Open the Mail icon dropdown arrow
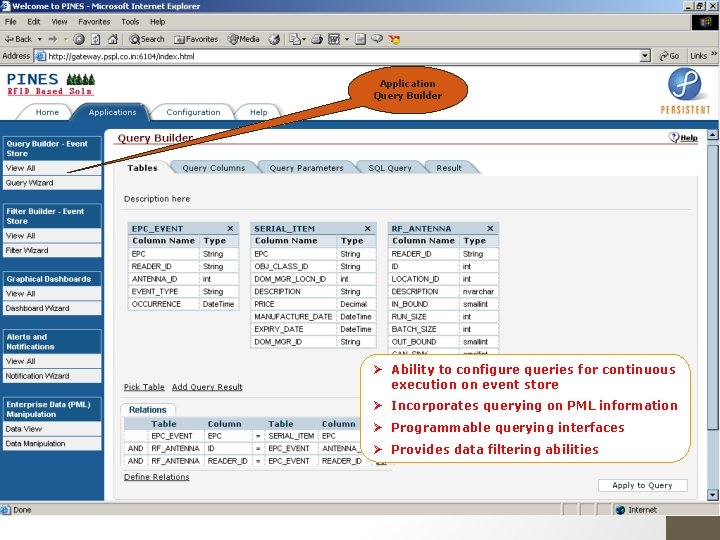The image size is (720, 540). click(x=304, y=39)
